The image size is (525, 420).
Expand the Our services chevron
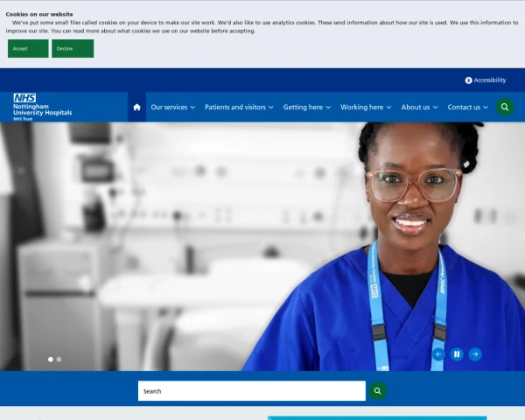coord(192,108)
